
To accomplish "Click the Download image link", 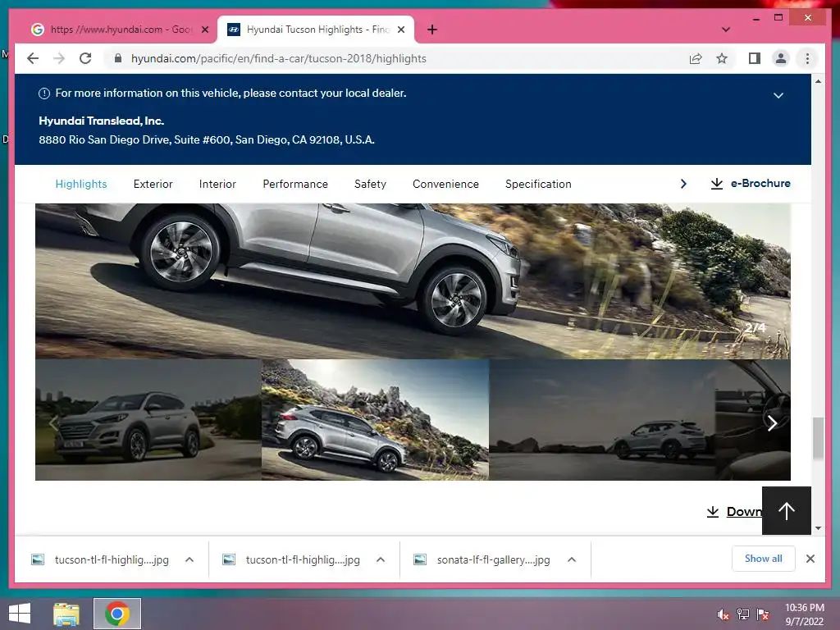I will 734,512.
